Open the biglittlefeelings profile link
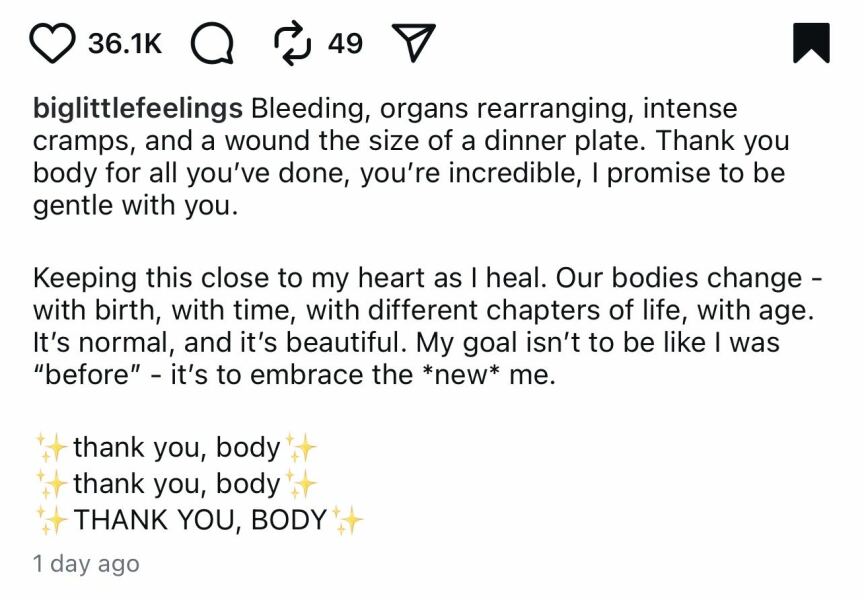The image size is (864, 600). click(x=138, y=108)
